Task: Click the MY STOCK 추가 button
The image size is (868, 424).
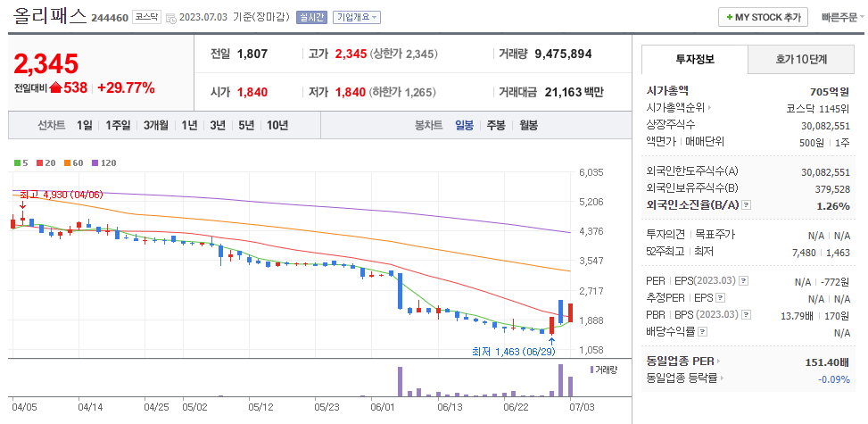Action: (763, 17)
